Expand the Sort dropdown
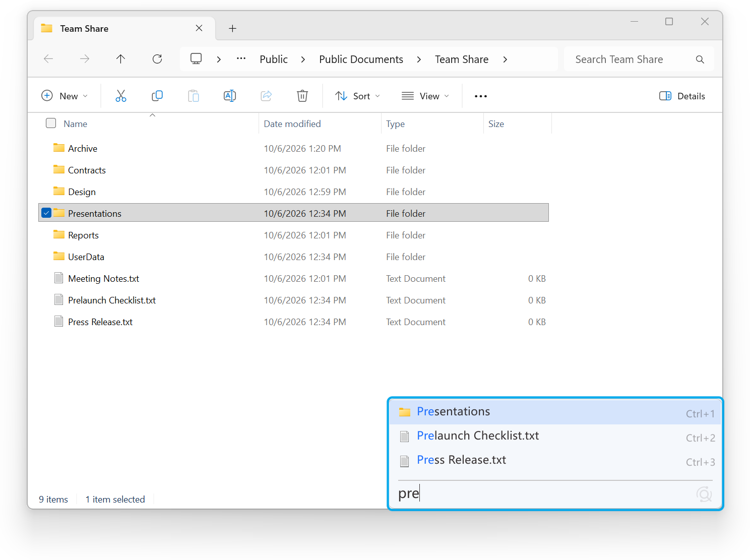 (x=357, y=96)
